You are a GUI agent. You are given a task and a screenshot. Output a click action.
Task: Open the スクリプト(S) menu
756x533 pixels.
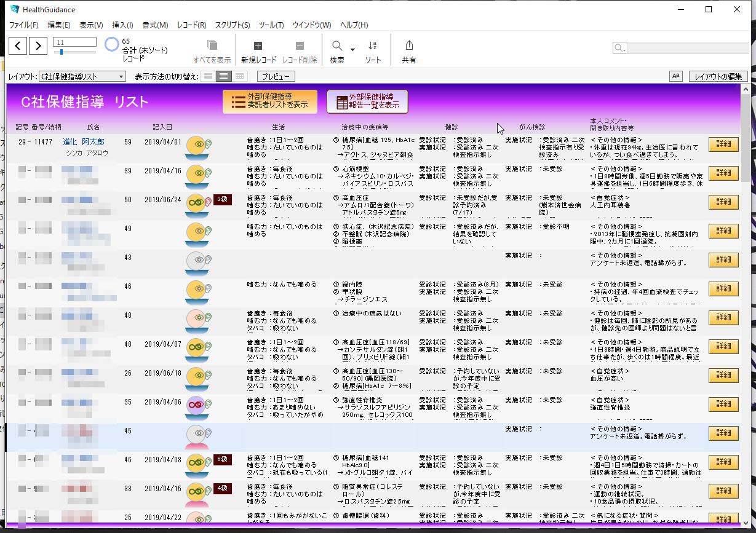pos(232,25)
